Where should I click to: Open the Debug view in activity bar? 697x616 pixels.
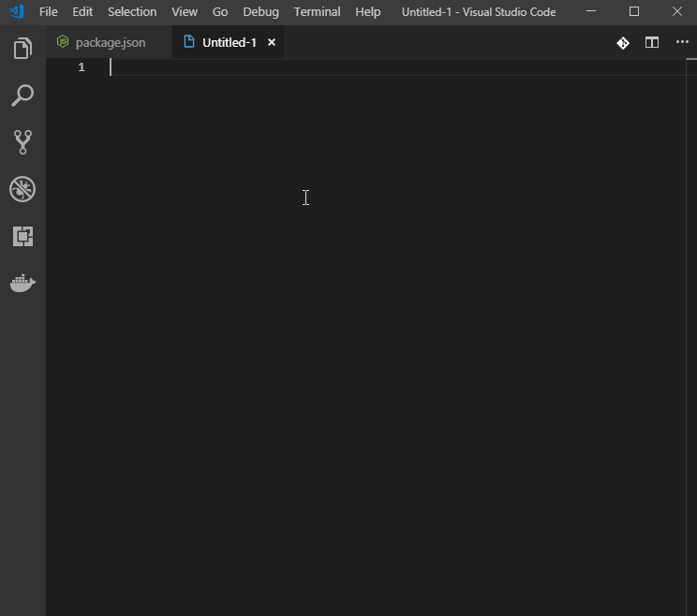coord(22,189)
